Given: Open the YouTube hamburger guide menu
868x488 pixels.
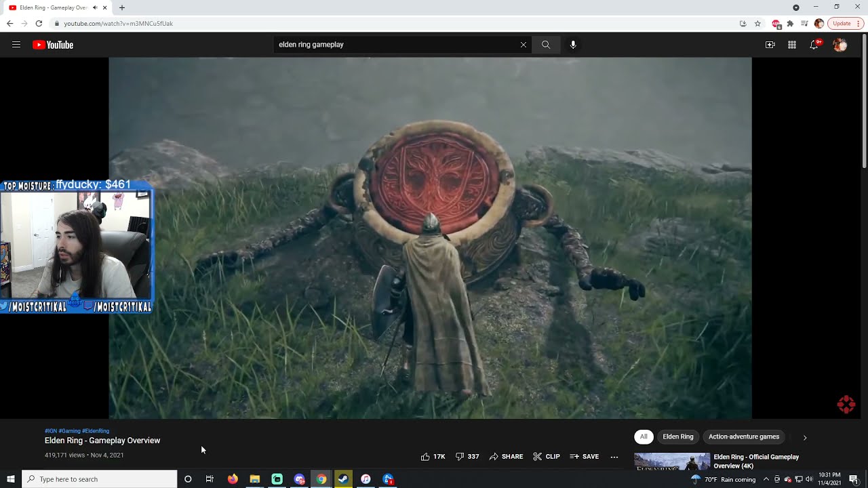Looking at the screenshot, I should point(16,45).
